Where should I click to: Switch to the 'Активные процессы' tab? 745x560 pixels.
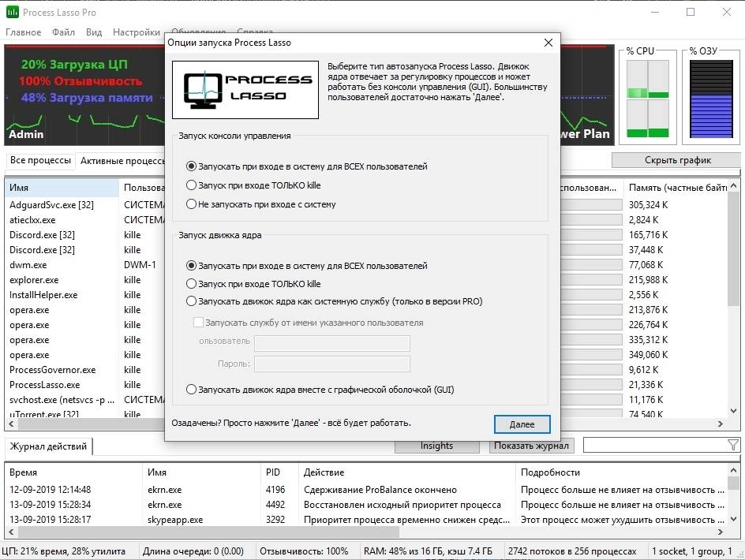point(122,161)
